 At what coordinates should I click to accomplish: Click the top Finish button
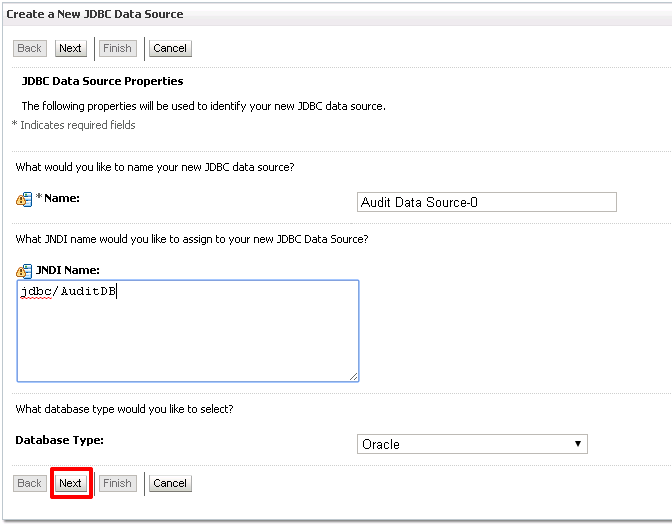(x=117, y=48)
